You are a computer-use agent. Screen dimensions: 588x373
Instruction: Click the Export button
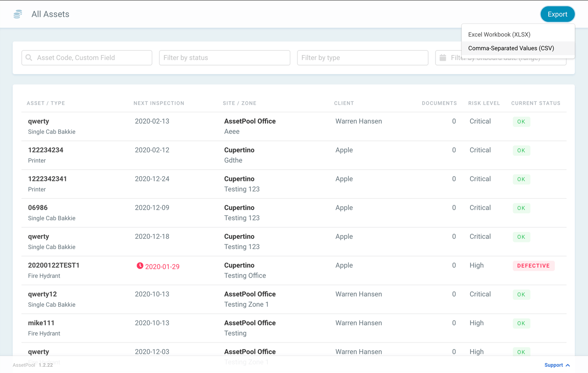(557, 14)
